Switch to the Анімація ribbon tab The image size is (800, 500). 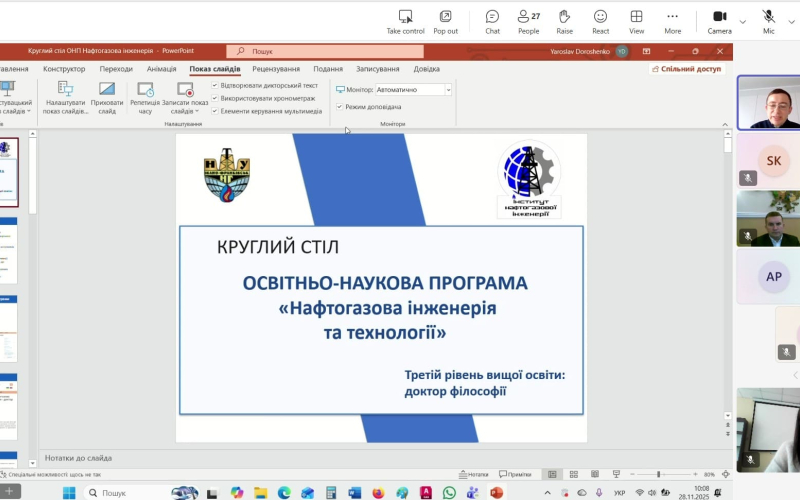click(x=161, y=69)
